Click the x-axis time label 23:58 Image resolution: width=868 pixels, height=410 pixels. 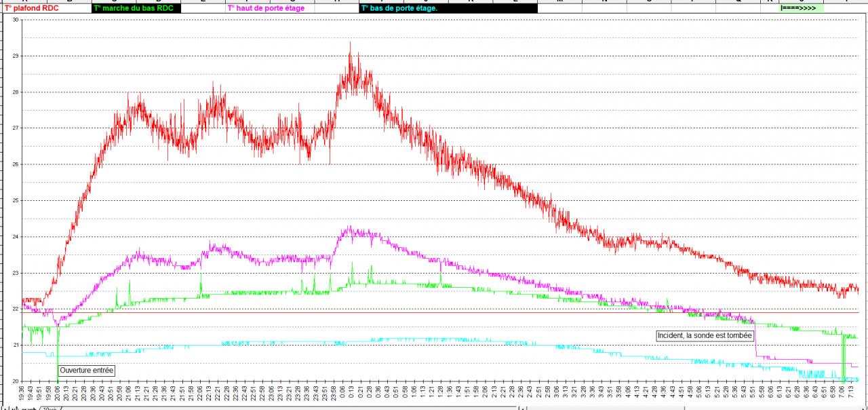[x=334, y=393]
